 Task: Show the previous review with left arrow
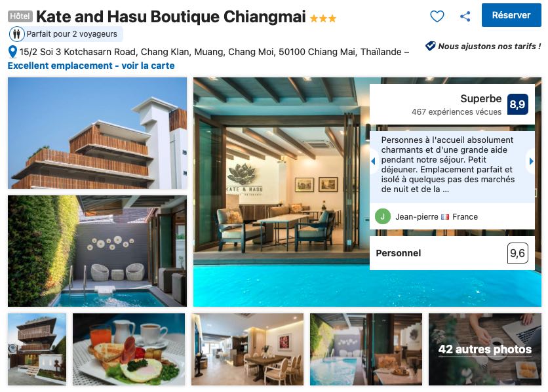(373, 161)
